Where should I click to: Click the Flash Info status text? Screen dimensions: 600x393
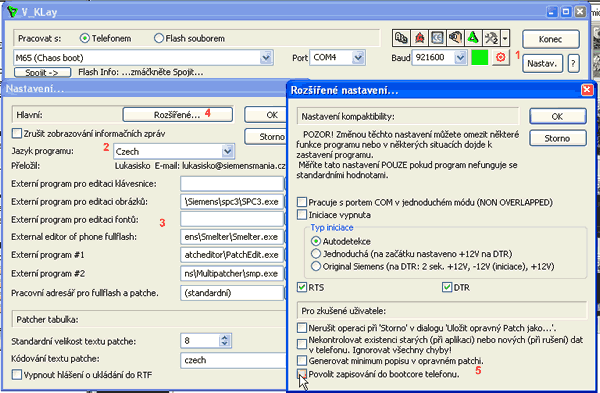141,72
